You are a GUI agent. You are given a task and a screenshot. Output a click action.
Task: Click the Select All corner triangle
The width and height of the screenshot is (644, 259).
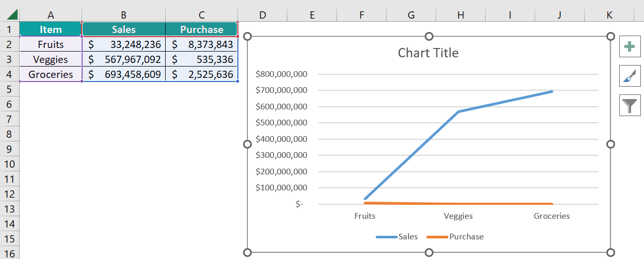[x=10, y=15]
